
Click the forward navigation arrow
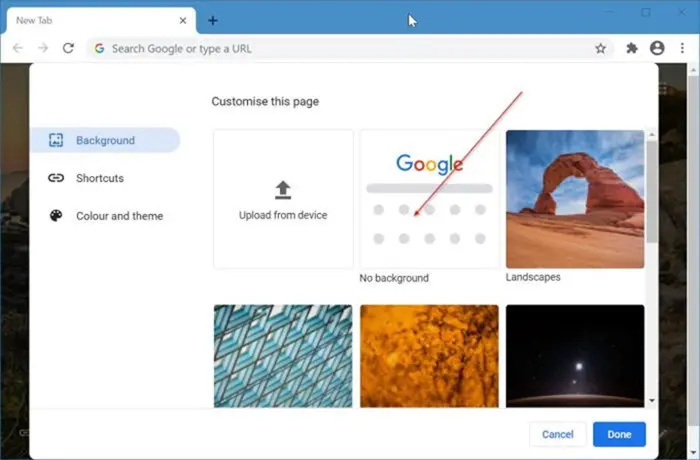click(42, 48)
